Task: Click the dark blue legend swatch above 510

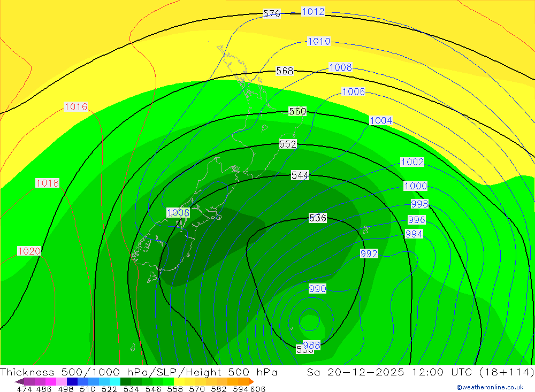Action: 72,381
